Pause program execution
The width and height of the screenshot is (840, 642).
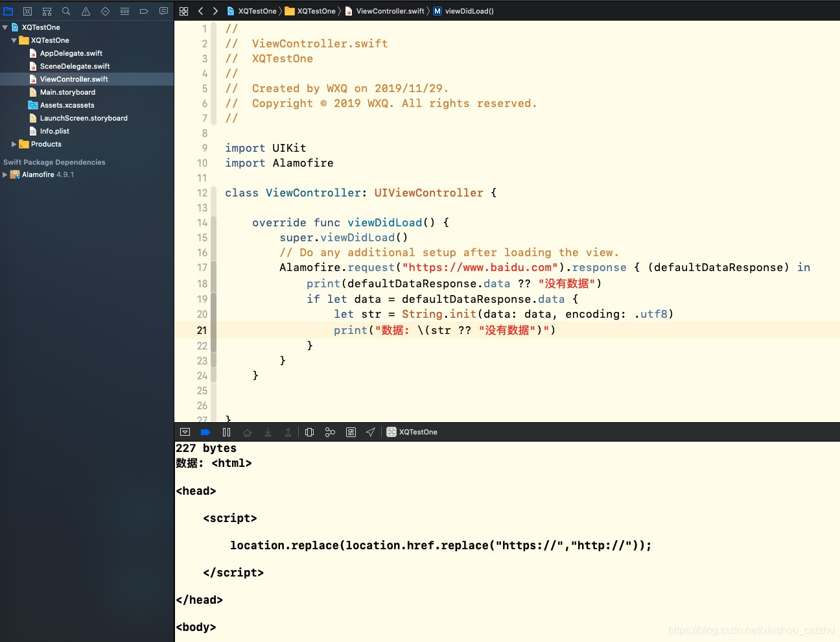[226, 432]
